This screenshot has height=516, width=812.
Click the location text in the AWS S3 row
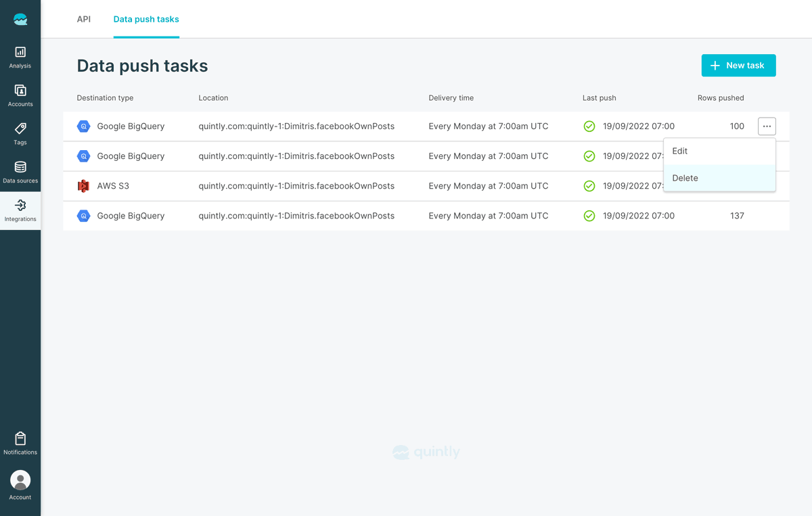296,186
